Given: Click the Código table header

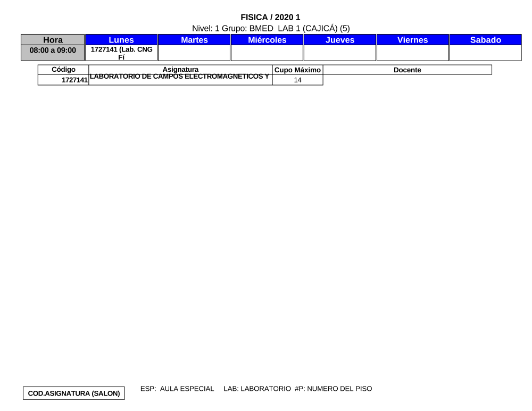Looking at the screenshot, I should point(63,70).
